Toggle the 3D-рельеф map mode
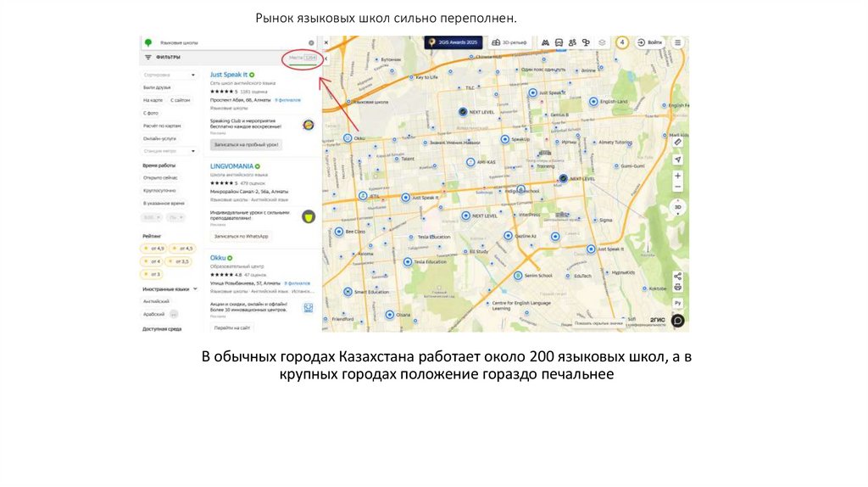 coord(509,42)
